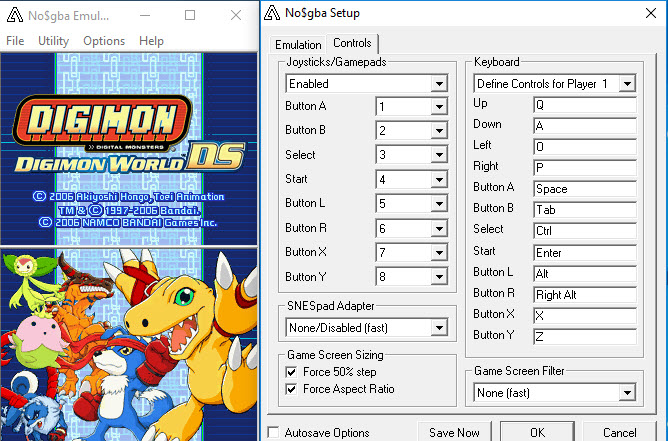Toggle the Force 50% step checkbox

[x=289, y=371]
